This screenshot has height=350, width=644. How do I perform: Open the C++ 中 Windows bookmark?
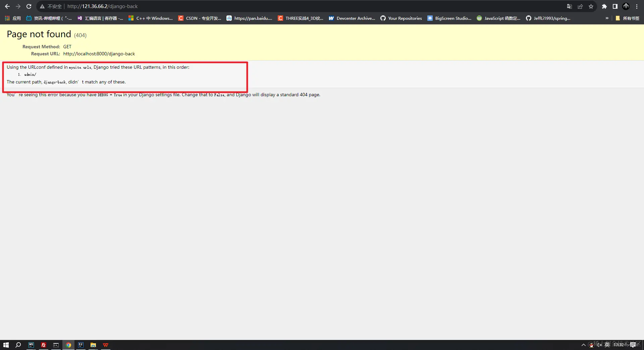151,18
